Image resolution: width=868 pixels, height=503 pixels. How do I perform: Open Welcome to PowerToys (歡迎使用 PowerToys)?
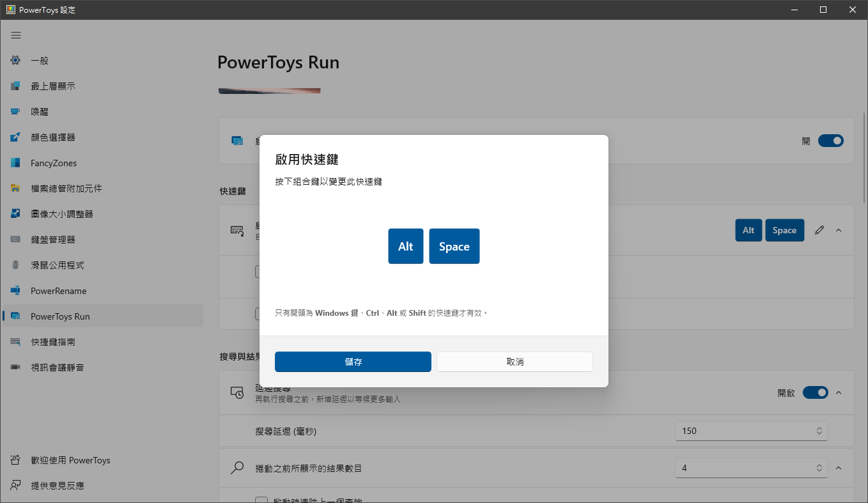pyautogui.click(x=103, y=460)
